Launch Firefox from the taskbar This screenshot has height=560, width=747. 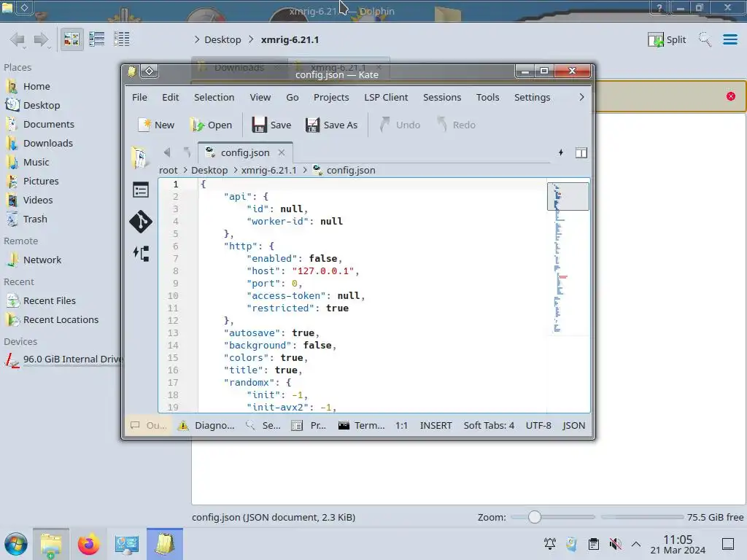pyautogui.click(x=88, y=544)
